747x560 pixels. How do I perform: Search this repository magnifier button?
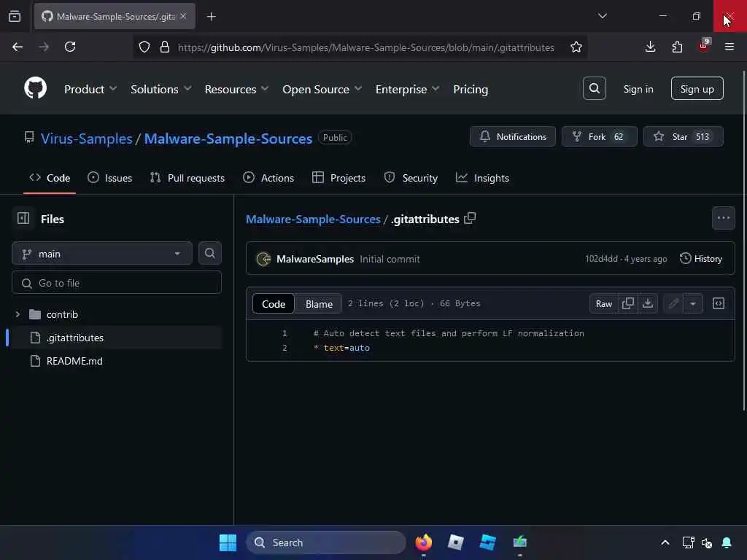click(x=209, y=253)
